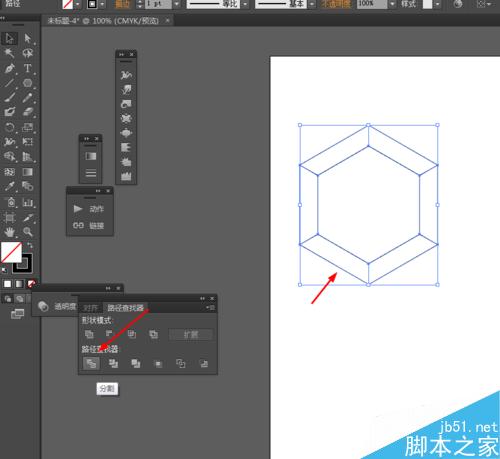This screenshot has height=459, width=500.
Task: Select the Slice tool
Action: (x=27, y=218)
